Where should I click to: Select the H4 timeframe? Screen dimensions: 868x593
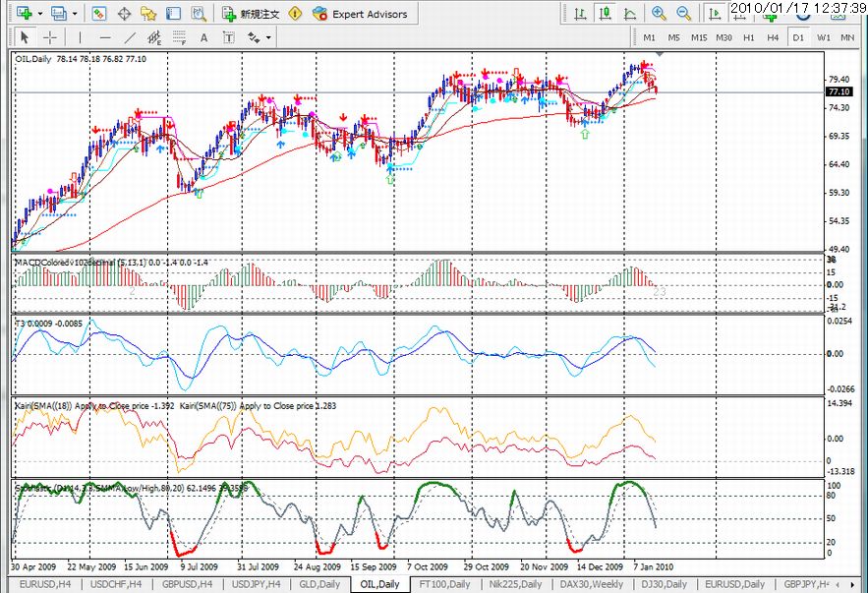coord(774,37)
